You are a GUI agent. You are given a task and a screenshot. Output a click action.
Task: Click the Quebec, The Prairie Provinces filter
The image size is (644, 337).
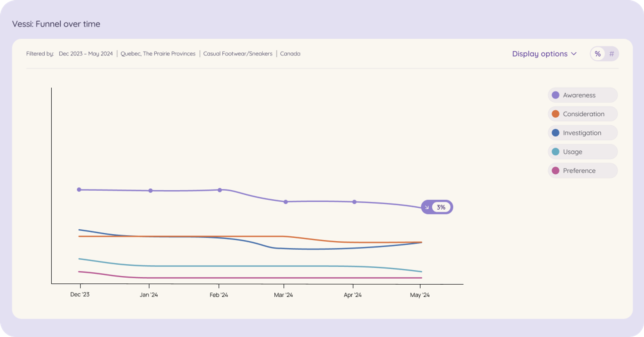tap(158, 54)
